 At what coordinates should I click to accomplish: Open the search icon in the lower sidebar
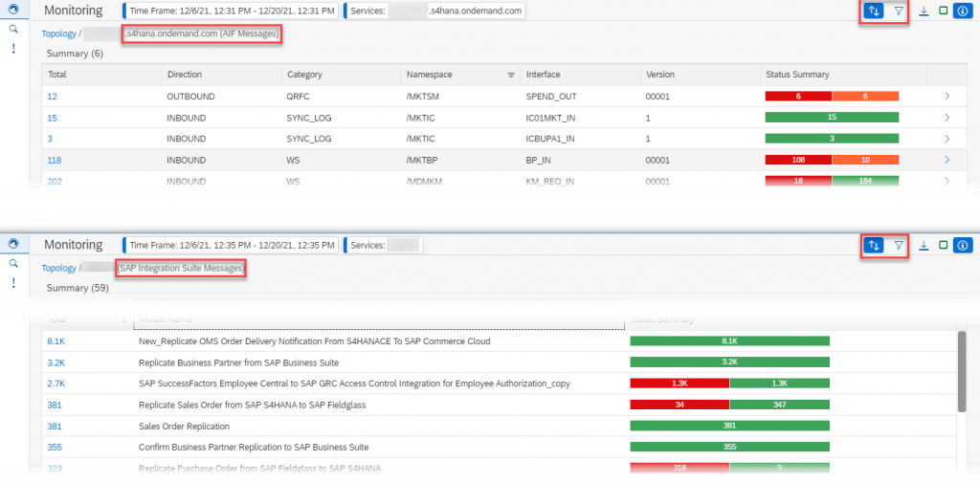click(x=13, y=264)
